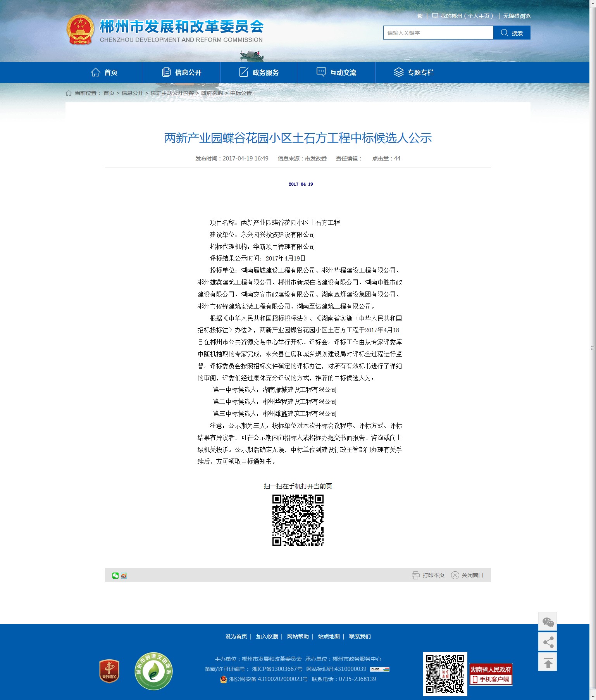This screenshot has height=700, width=596.
Task: Click the monitor icon beside 我的郴州
Action: click(x=435, y=16)
